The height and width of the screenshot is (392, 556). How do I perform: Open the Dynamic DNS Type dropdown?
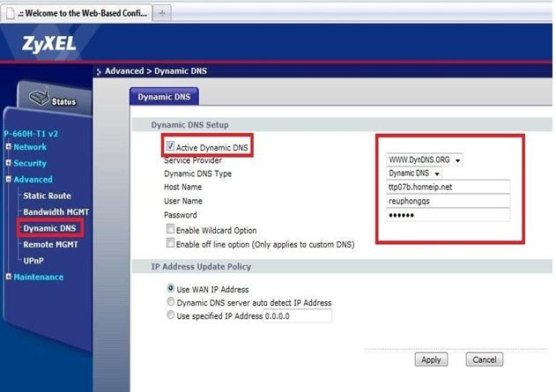pos(414,174)
